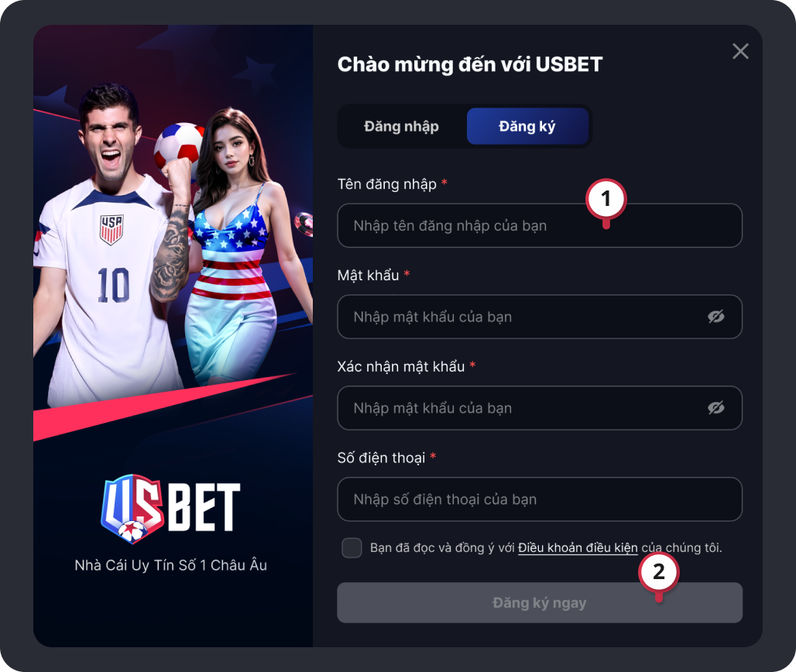Show password in the Mật khẩu field

pos(715,317)
